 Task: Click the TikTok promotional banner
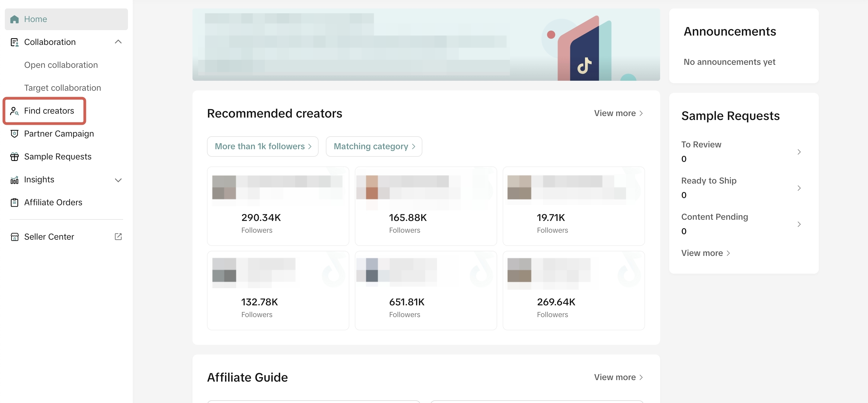pyautogui.click(x=426, y=44)
